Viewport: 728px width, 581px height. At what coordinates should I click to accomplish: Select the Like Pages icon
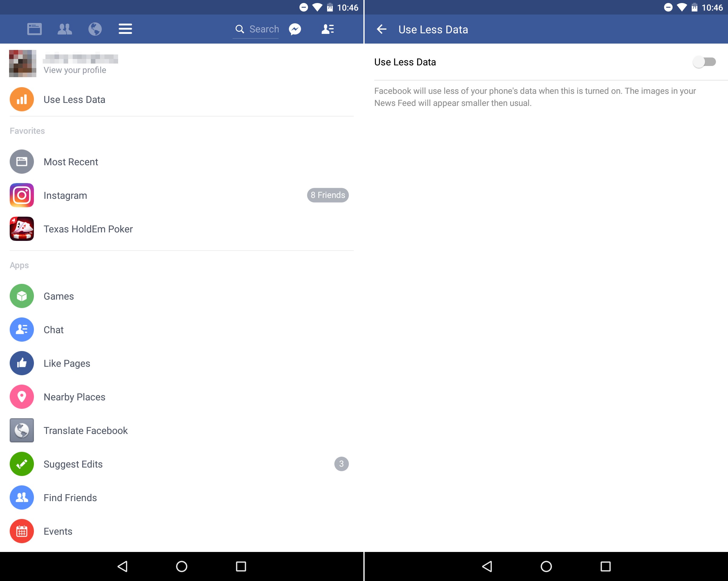pyautogui.click(x=22, y=363)
